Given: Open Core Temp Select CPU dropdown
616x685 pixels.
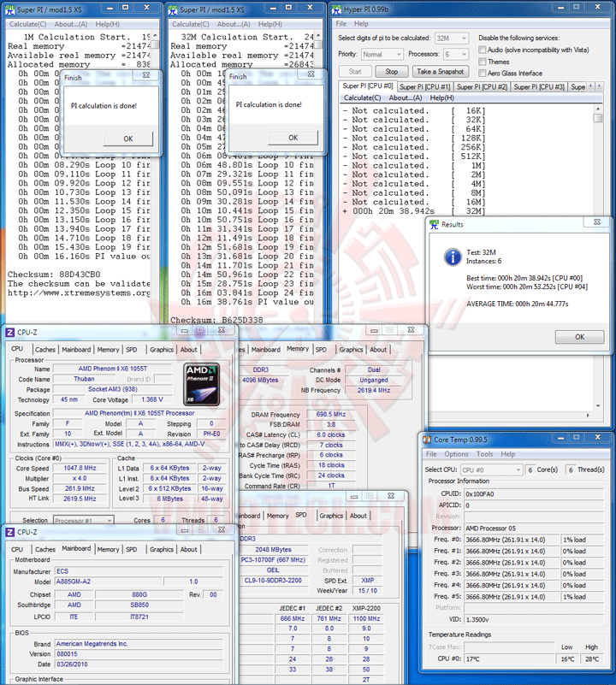Looking at the screenshot, I should [491, 469].
